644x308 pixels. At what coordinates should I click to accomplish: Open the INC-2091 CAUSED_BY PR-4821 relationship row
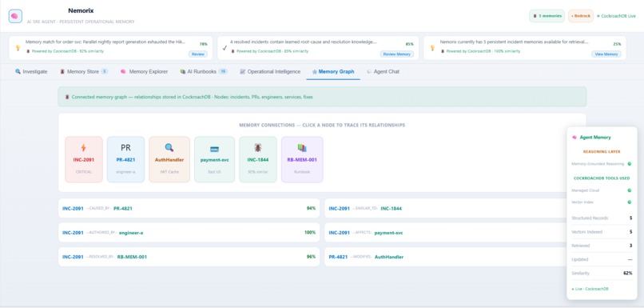pyautogui.click(x=189, y=209)
